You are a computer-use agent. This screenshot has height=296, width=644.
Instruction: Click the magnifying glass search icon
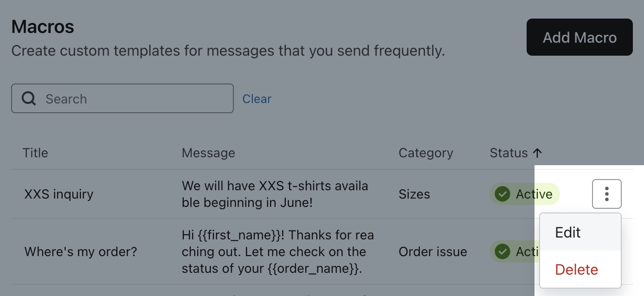pos(29,98)
